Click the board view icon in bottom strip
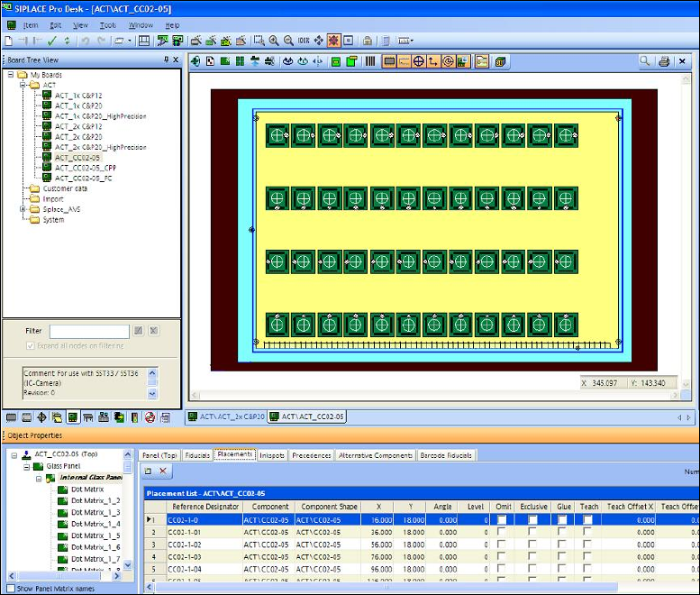 [72, 417]
